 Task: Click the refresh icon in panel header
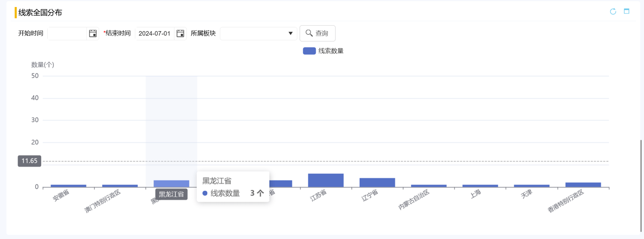click(613, 12)
